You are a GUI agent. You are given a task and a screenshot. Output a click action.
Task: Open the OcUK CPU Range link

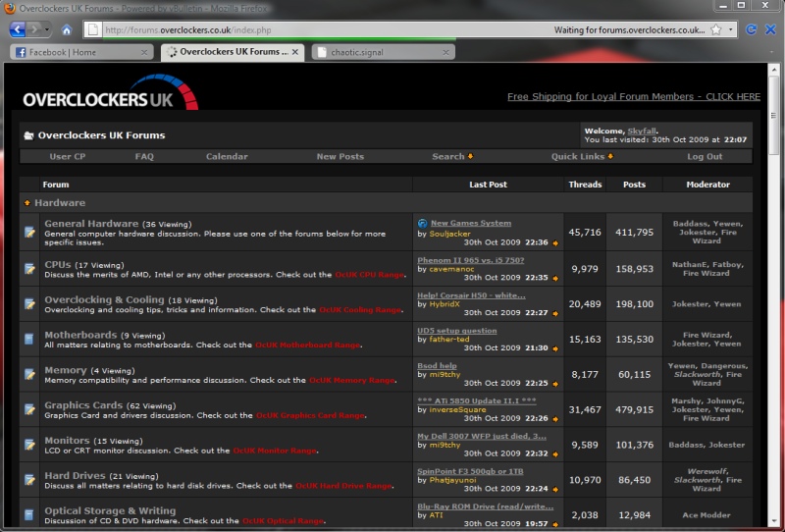(x=370, y=275)
